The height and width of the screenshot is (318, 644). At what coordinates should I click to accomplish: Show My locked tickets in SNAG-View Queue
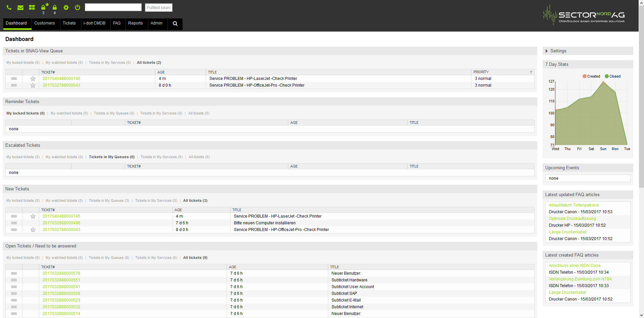pos(23,62)
